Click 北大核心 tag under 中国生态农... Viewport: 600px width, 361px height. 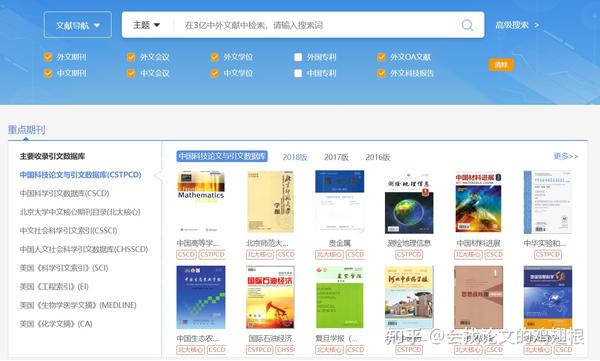(190, 350)
